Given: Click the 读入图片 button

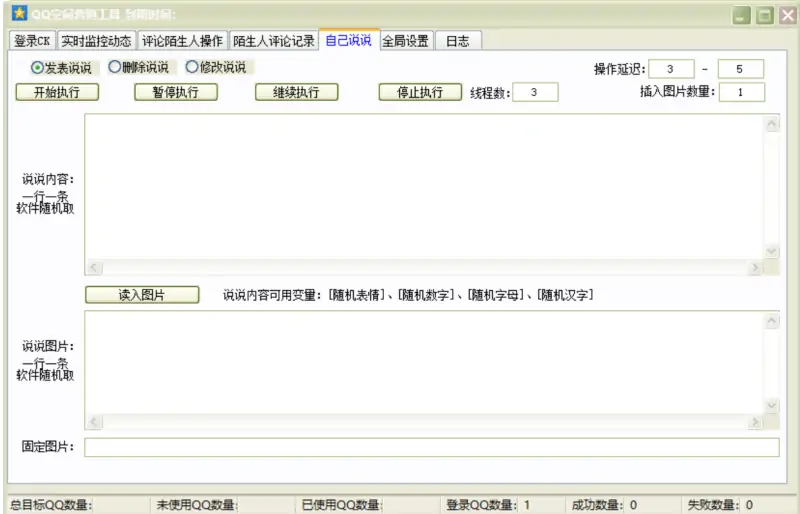Looking at the screenshot, I should [x=142, y=295].
